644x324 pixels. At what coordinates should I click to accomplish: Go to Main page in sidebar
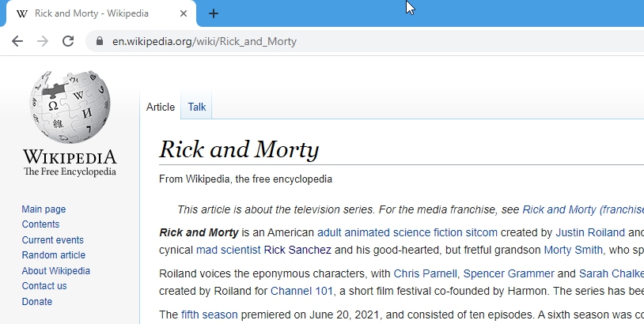(44, 209)
